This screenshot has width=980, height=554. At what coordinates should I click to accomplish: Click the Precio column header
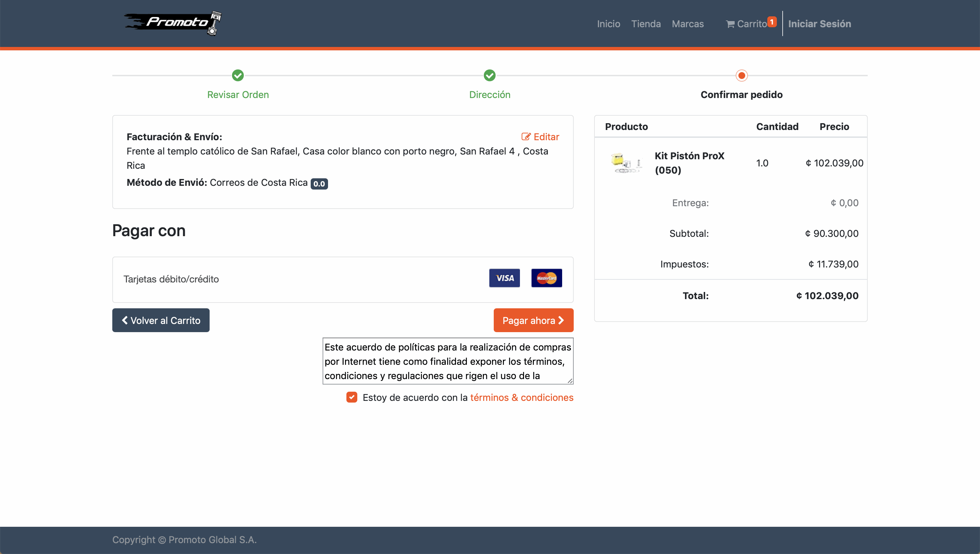pos(834,126)
